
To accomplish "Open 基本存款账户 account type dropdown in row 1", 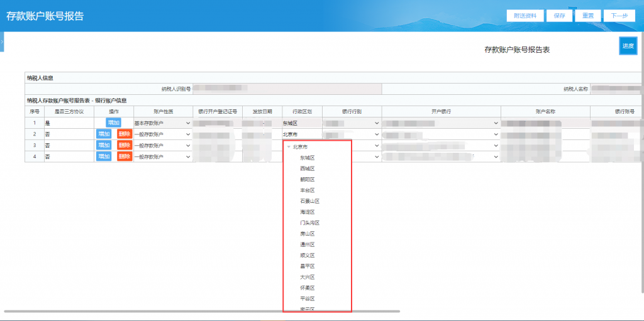I will tap(163, 122).
